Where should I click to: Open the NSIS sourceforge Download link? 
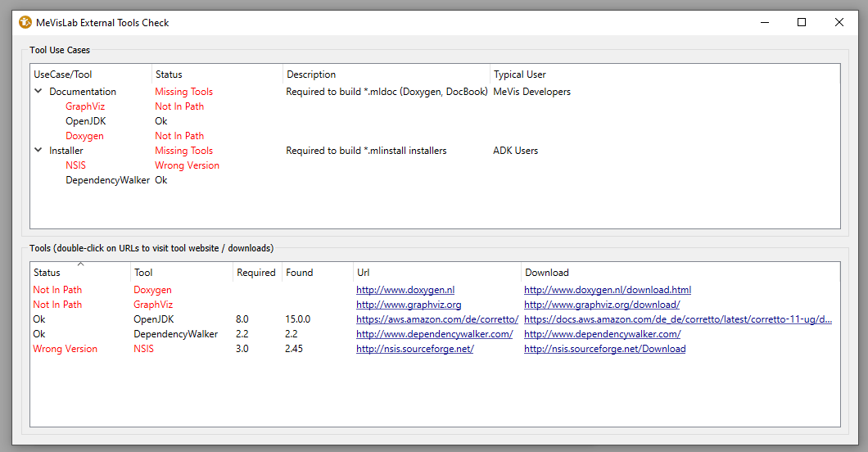604,349
